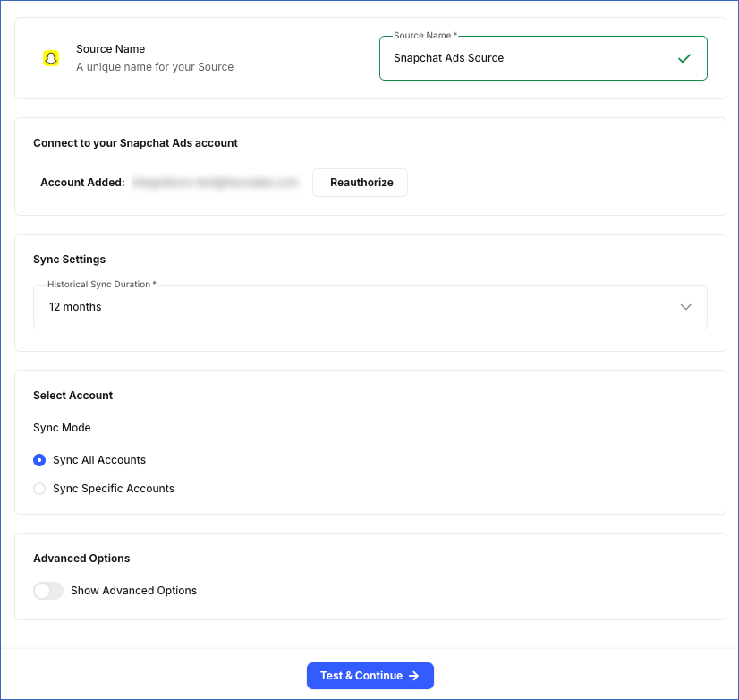Viewport: 739px width, 700px height.
Task: Click the 'Sync Mode' label
Action: click(62, 428)
